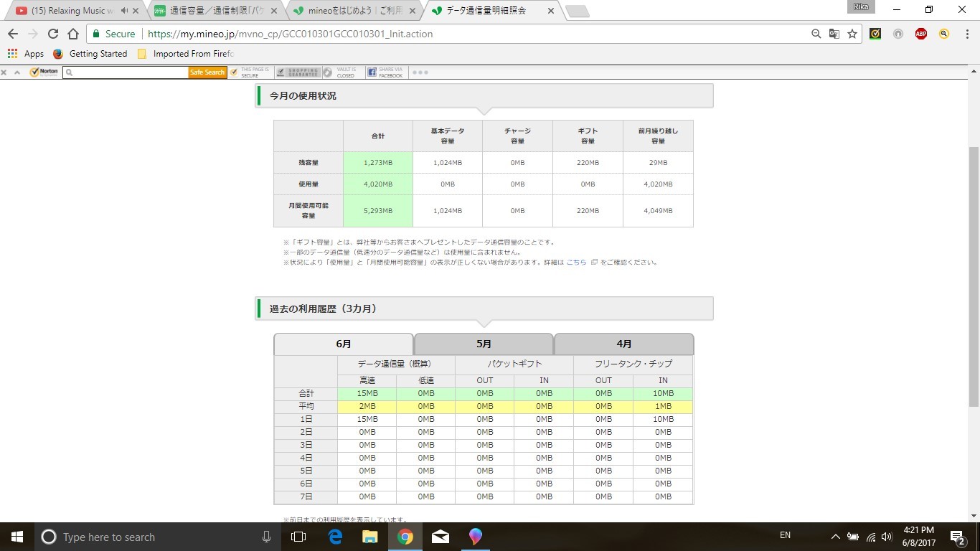The image size is (980, 551).
Task: Switch to the 4月 usage history tab
Action: [x=623, y=344]
